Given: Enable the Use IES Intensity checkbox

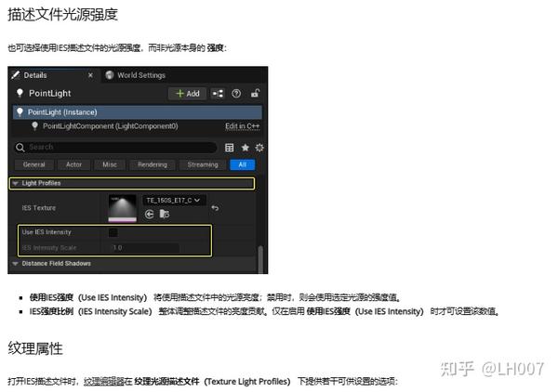Looking at the screenshot, I should pos(113,232).
